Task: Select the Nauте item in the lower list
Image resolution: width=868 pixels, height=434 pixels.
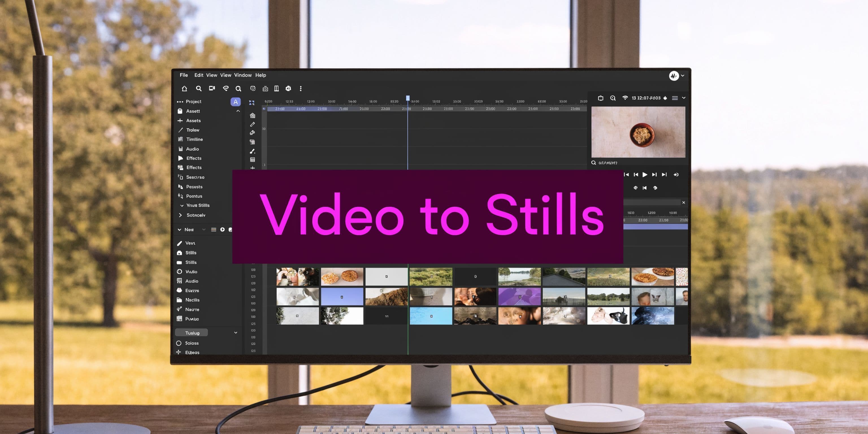Action: [188, 309]
